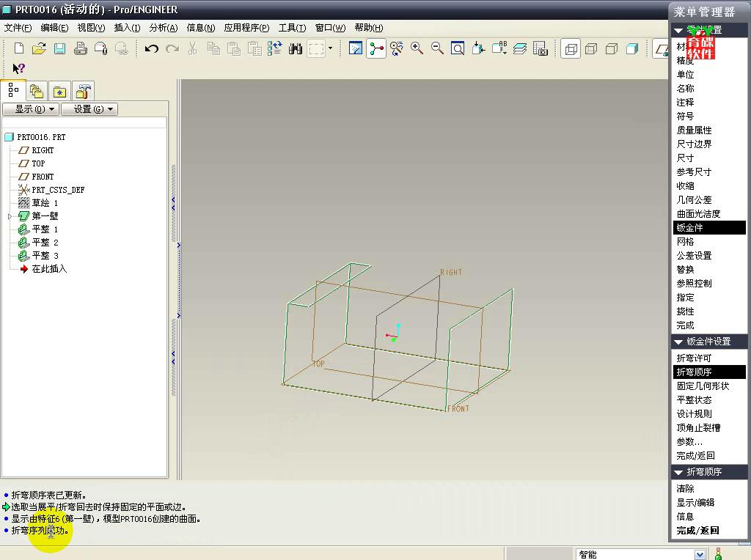Open the 分析(A) menu
The image size is (751, 560).
click(x=164, y=28)
